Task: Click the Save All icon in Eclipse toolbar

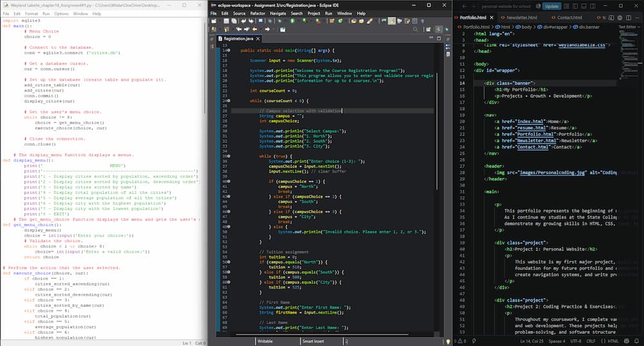Action: tap(234, 21)
